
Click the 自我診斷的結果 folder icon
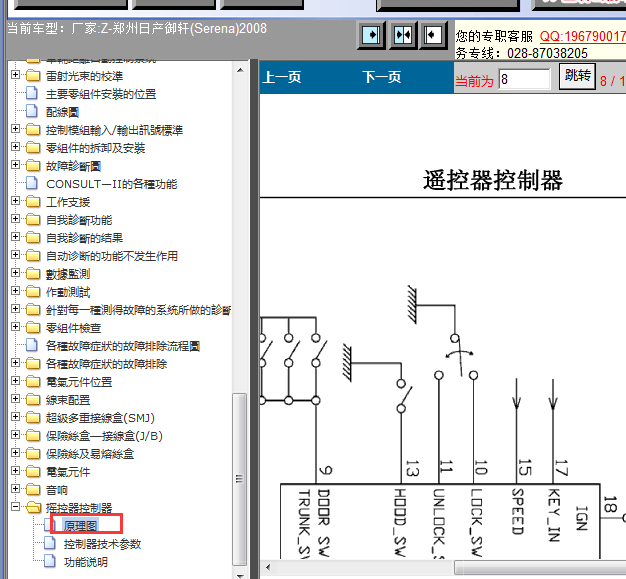33,238
